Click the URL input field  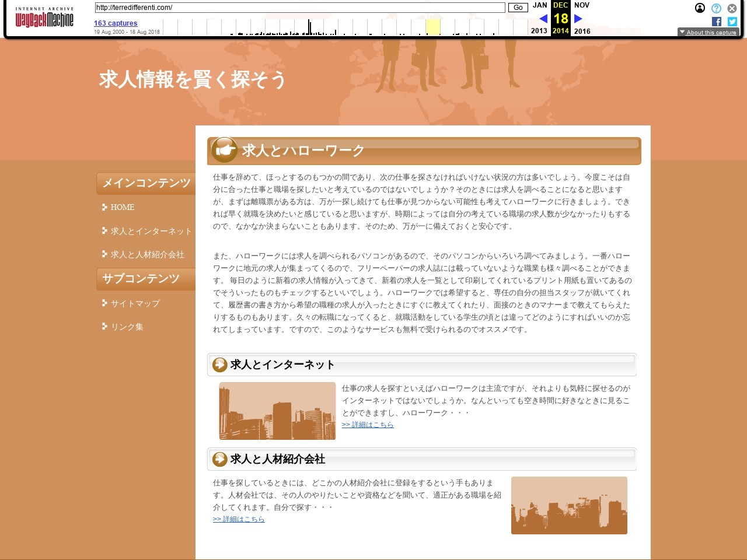click(300, 8)
